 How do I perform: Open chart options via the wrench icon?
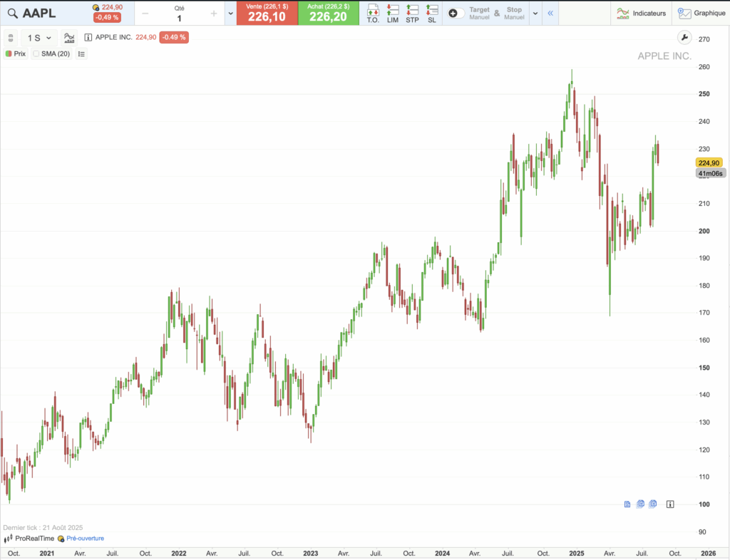(x=684, y=38)
